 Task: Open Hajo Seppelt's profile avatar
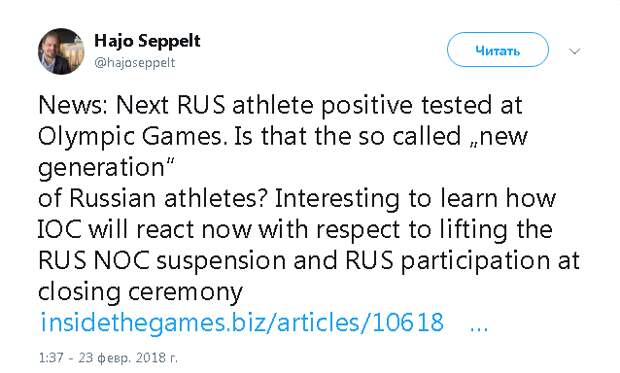61,51
